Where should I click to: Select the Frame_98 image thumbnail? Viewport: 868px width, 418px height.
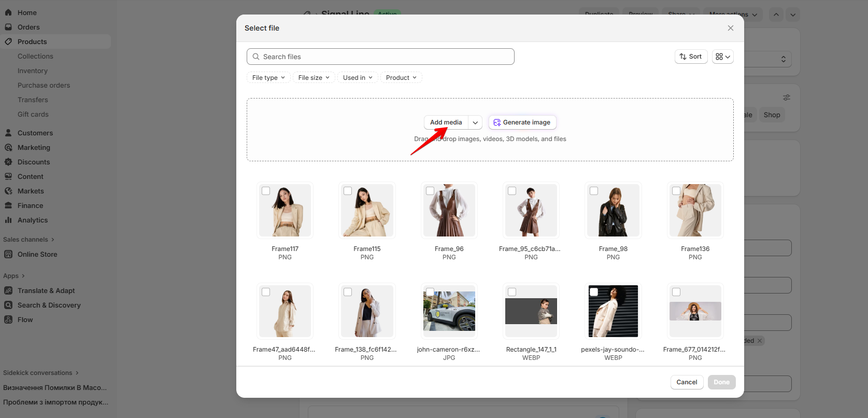tap(613, 210)
